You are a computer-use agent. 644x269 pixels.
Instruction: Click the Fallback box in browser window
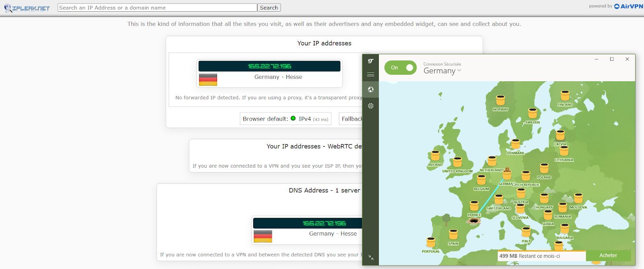pyautogui.click(x=351, y=119)
